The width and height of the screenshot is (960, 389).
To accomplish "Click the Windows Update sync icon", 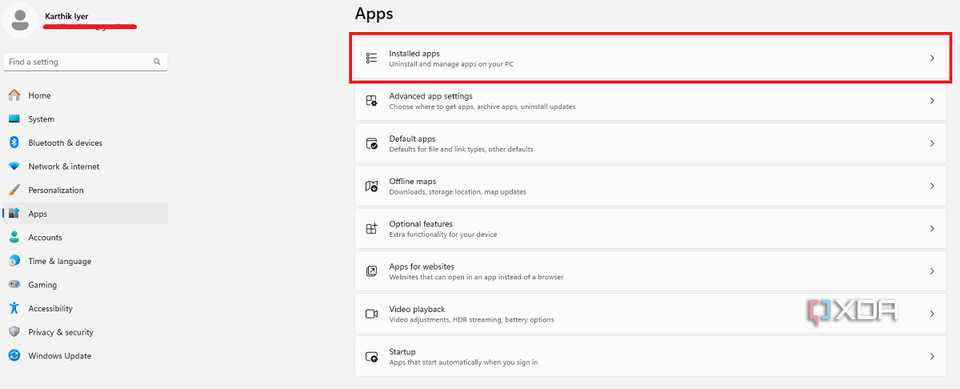I will 14,356.
